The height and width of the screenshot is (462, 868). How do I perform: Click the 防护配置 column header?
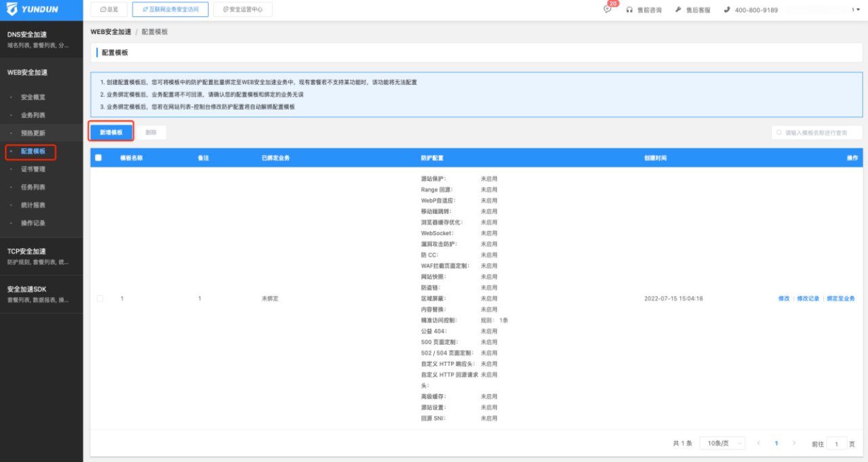(x=432, y=158)
